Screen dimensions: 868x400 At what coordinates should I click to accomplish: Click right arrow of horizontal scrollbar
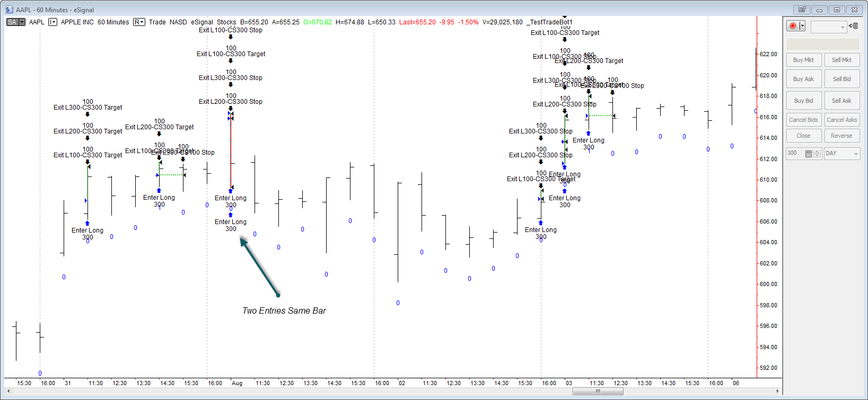pos(778,392)
